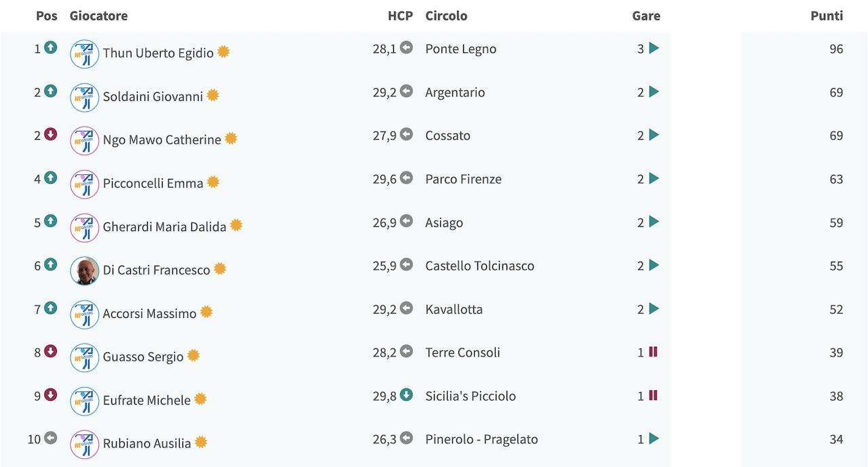Click the teal HCP down-arrow next to 29,8

(406, 394)
